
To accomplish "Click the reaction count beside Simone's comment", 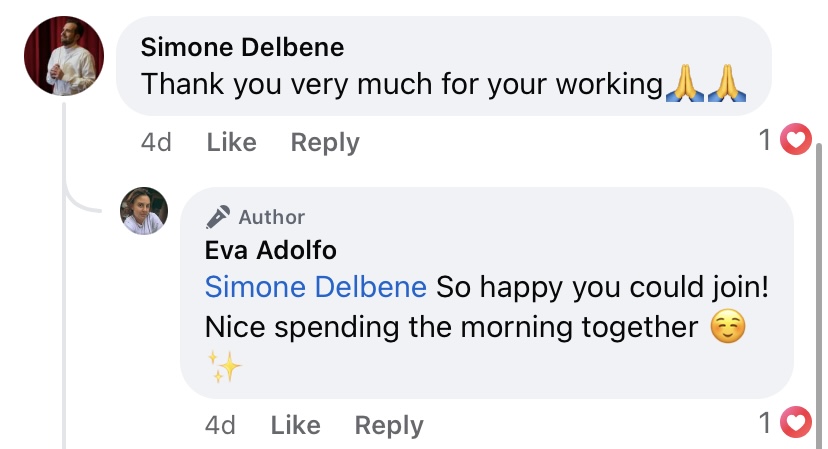I will pos(766,141).
